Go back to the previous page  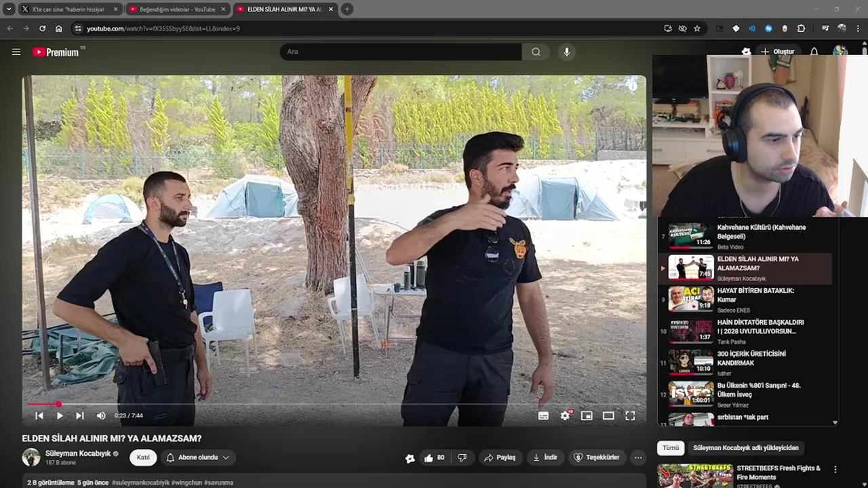pyautogui.click(x=9, y=28)
